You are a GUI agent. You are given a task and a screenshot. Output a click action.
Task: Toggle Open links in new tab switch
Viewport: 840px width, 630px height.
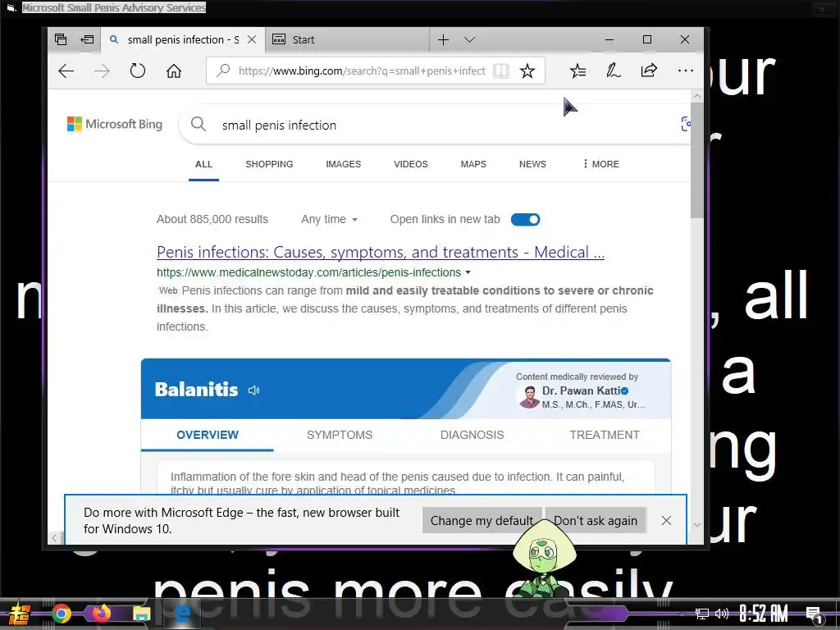point(525,219)
